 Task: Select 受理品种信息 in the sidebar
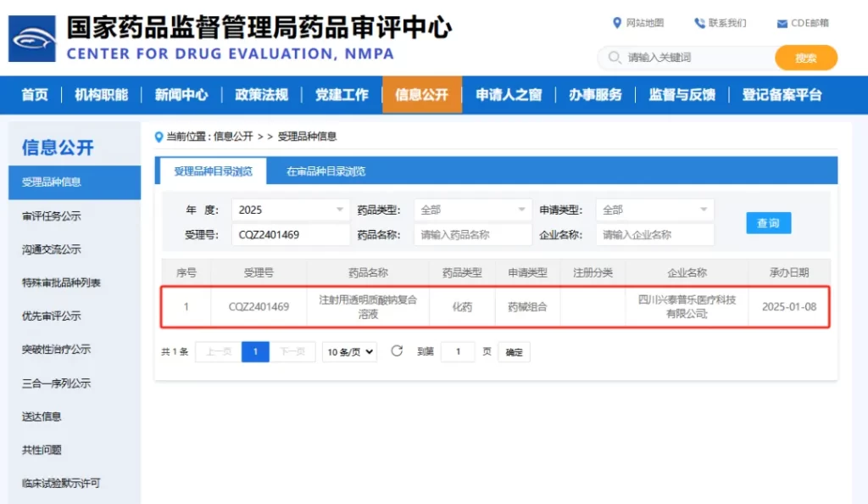pos(75,182)
